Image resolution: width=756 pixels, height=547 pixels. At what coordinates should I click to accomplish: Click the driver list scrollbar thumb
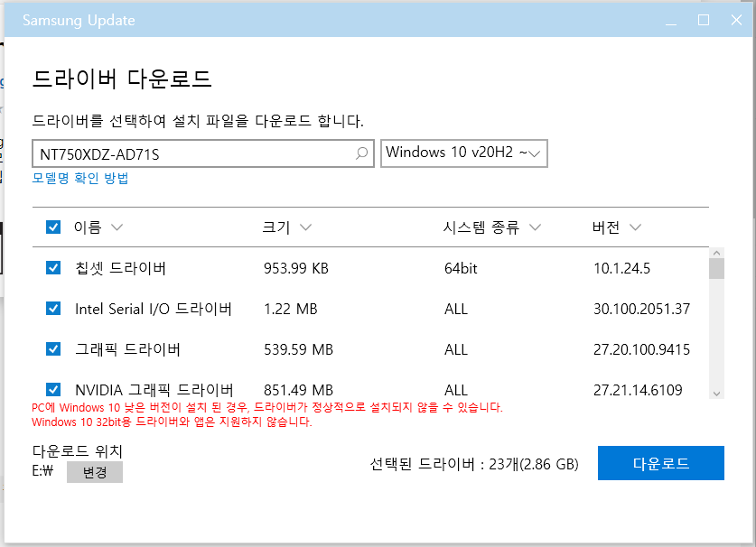click(716, 268)
